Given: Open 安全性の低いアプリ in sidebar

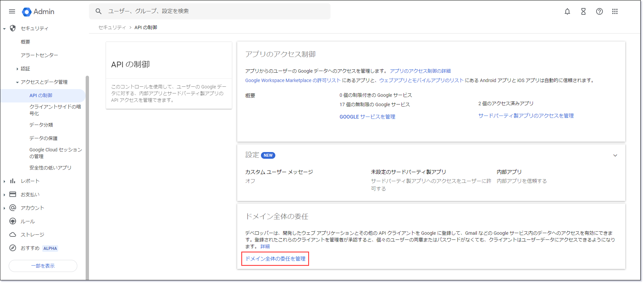Looking at the screenshot, I should 50,168.
